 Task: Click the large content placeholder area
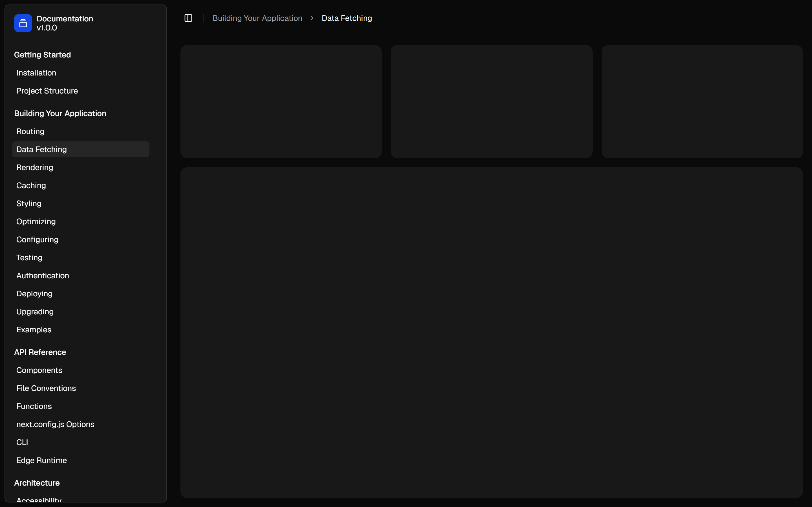pyautogui.click(x=491, y=332)
